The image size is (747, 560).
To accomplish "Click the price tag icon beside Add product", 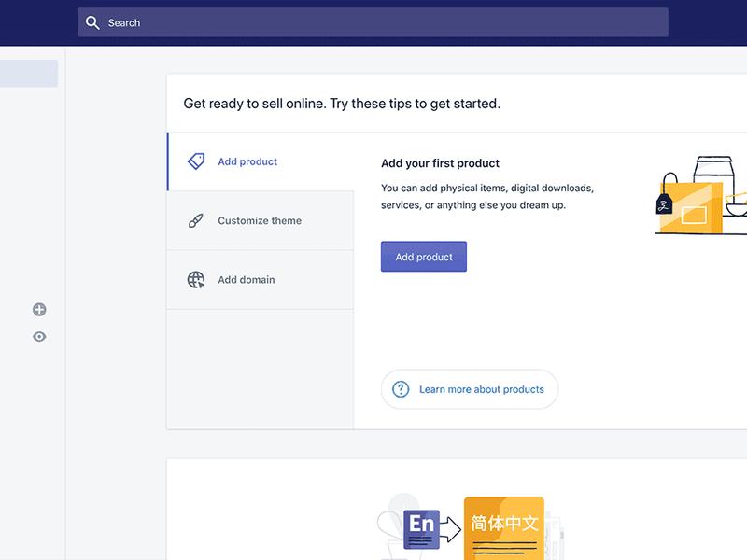I will [x=196, y=161].
